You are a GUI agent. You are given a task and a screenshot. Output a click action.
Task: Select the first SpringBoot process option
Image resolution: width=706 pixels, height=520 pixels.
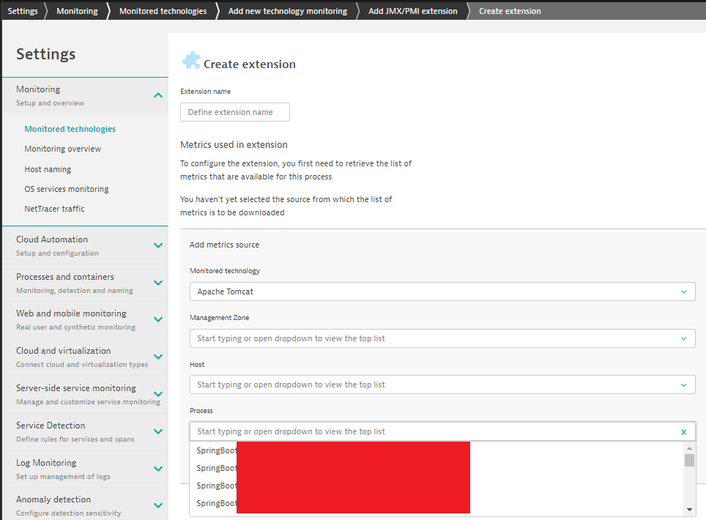tap(214, 451)
